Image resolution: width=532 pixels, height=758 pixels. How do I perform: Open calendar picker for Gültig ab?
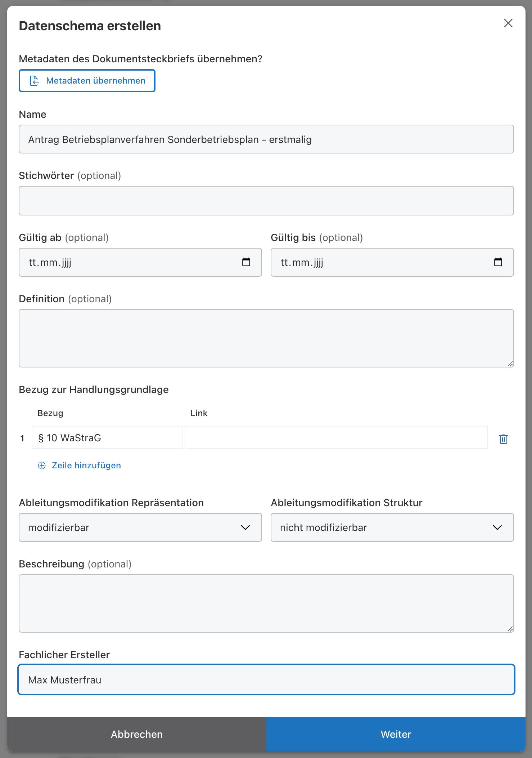pyautogui.click(x=246, y=262)
